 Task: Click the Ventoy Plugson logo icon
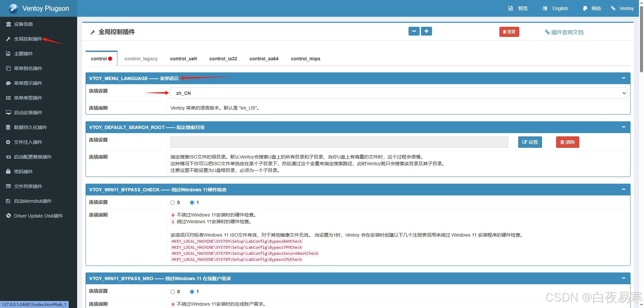click(x=13, y=8)
